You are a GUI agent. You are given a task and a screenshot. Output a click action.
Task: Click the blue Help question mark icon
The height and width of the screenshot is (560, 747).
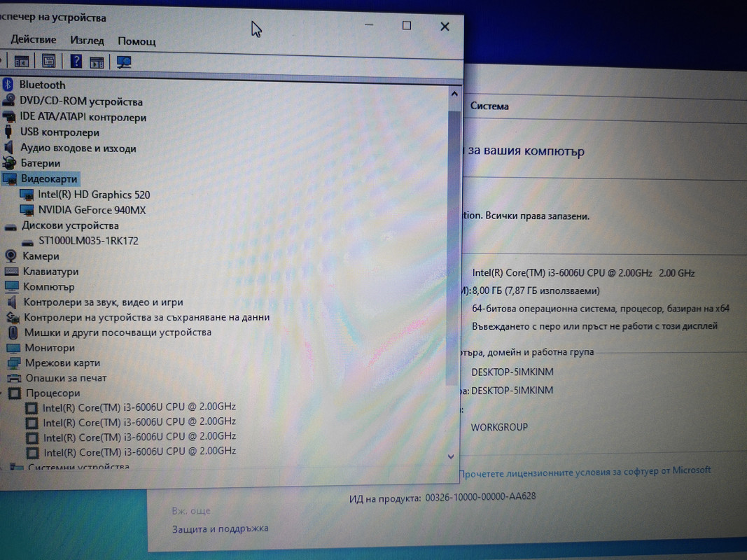coord(76,62)
